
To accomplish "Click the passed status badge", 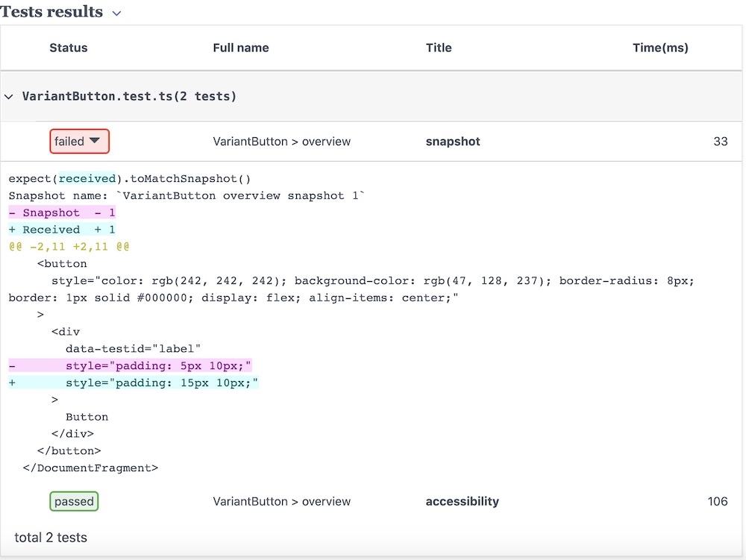I will tap(74, 501).
